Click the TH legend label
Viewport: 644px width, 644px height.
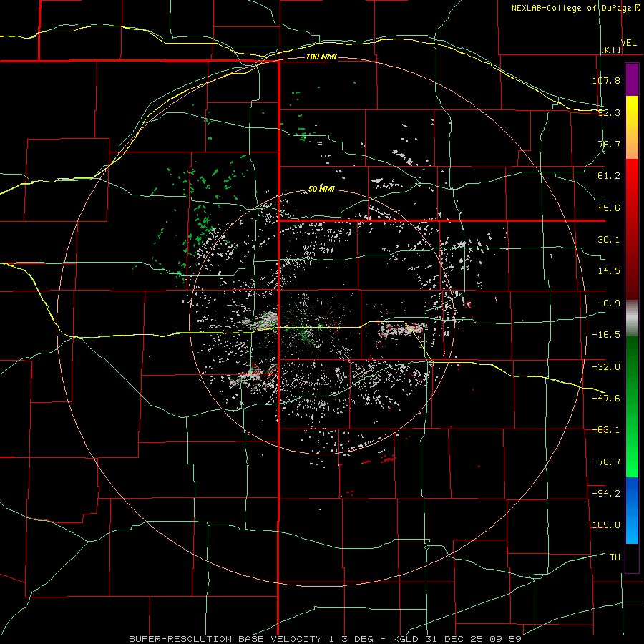(615, 557)
